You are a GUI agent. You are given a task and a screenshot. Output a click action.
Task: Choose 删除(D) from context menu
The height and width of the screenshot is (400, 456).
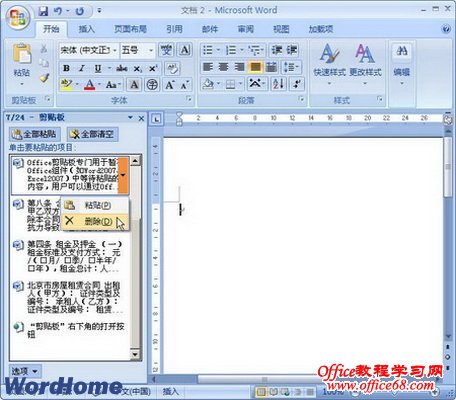pos(95,221)
